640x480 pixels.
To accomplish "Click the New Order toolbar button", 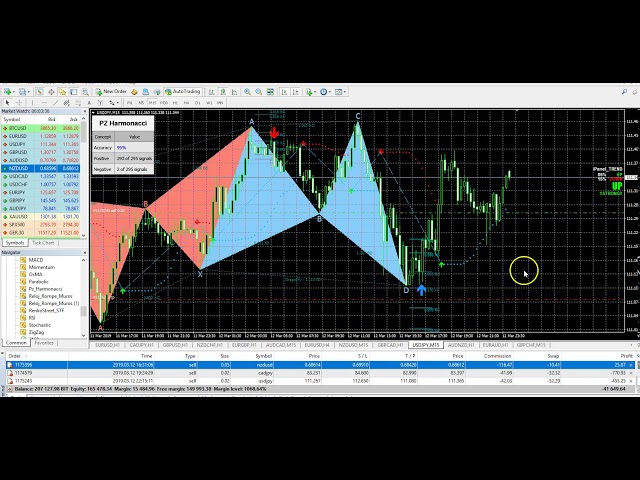I will point(112,91).
